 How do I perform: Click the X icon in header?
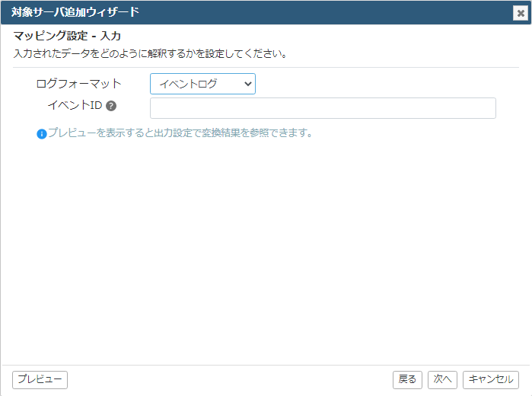(521, 13)
